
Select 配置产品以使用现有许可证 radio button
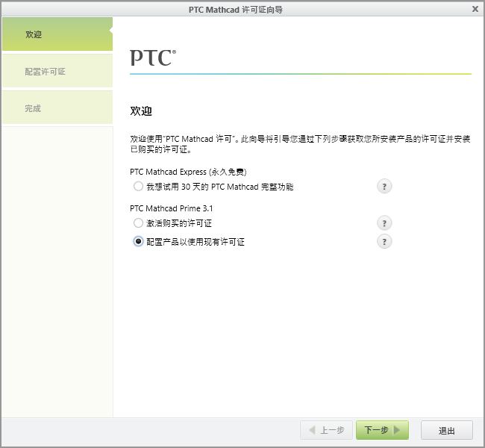coord(138,241)
